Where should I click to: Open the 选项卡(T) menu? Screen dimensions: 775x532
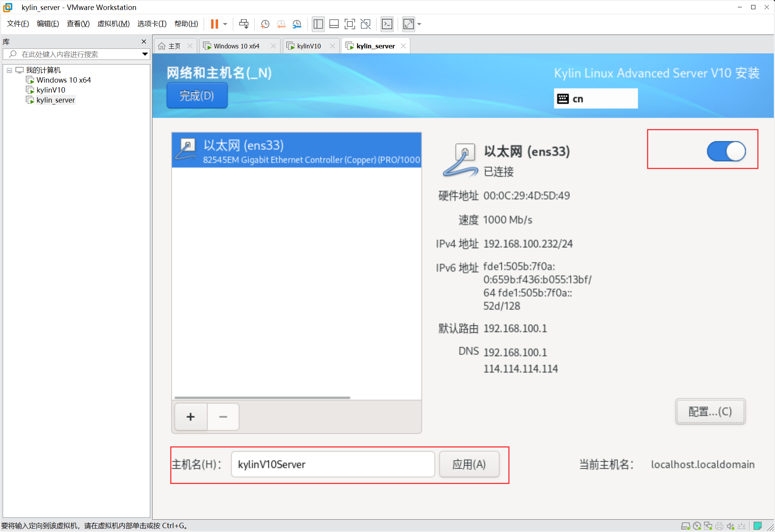coord(152,24)
